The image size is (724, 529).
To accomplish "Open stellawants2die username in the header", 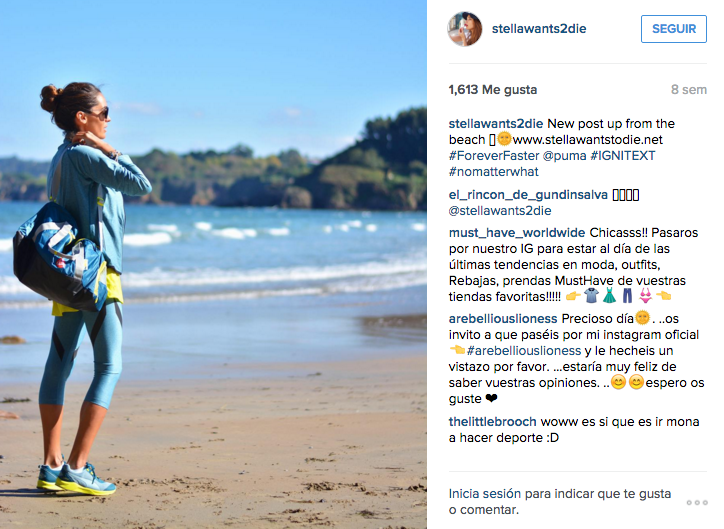I will tap(539, 29).
